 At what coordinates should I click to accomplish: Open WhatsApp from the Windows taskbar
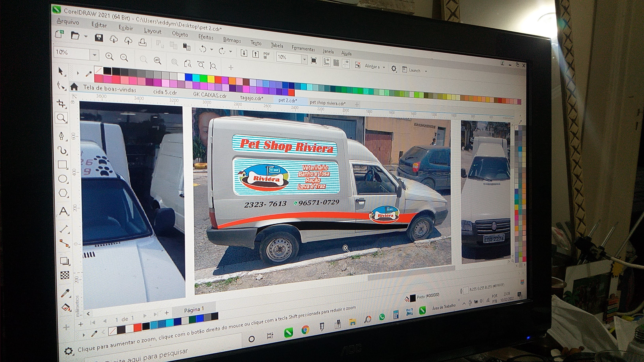(x=382, y=317)
